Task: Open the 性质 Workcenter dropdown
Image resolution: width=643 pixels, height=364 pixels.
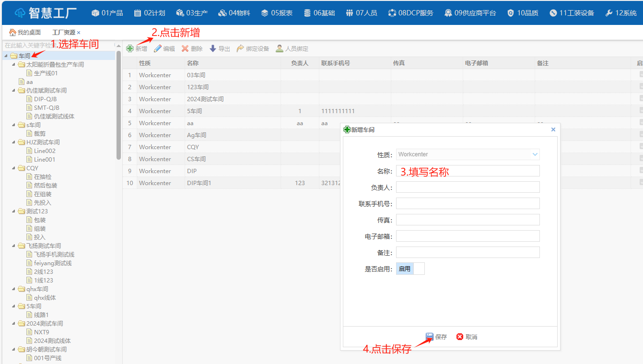Action: (535, 154)
